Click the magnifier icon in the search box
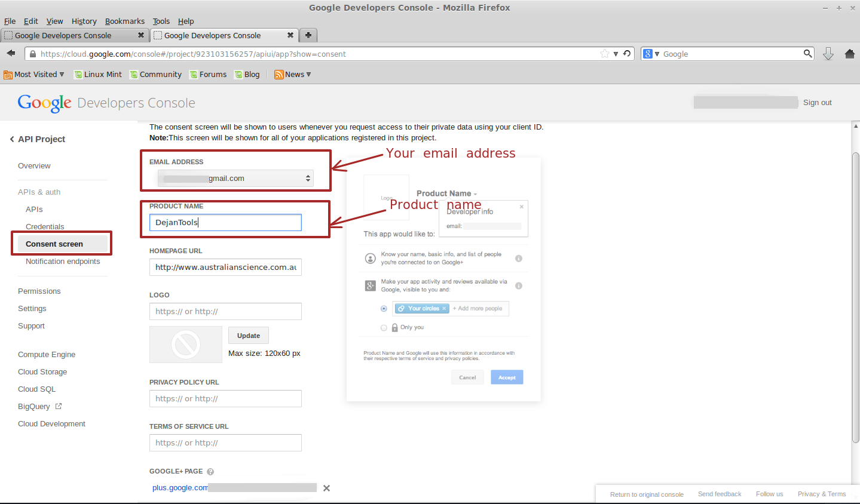This screenshot has width=860, height=504. [x=808, y=54]
